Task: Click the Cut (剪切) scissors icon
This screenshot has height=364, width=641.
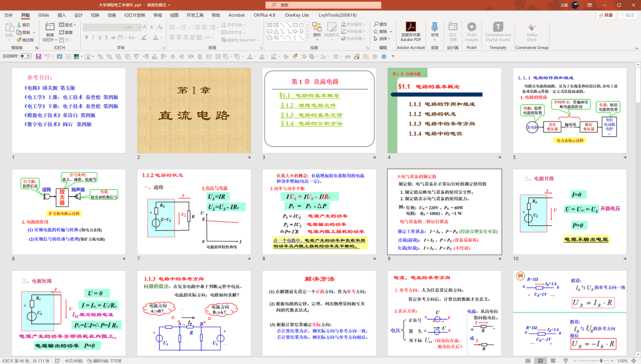Action: click(19, 25)
